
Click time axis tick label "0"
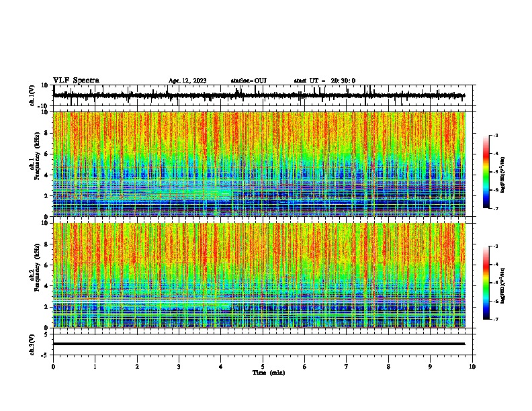click(x=53, y=367)
